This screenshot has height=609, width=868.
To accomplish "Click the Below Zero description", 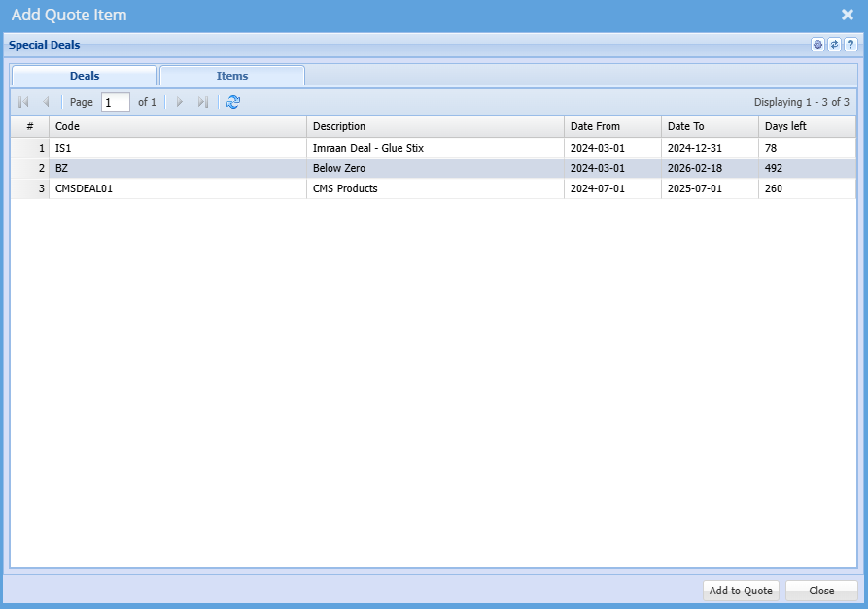I will click(339, 168).
